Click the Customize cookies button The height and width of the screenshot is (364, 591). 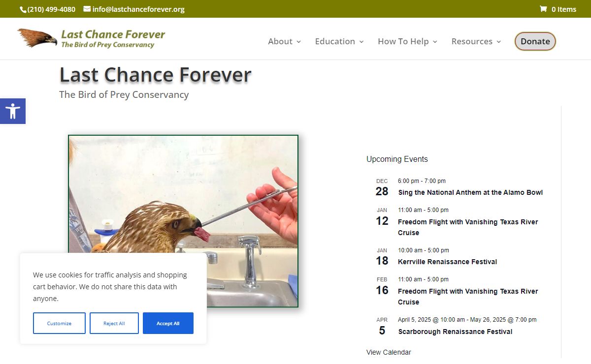59,323
